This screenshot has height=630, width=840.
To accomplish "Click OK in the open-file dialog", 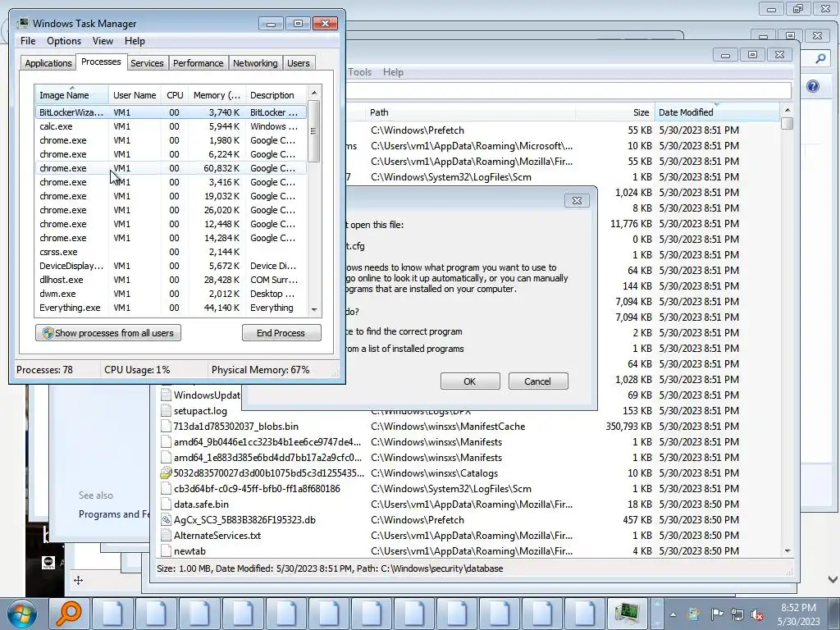I will coord(470,381).
